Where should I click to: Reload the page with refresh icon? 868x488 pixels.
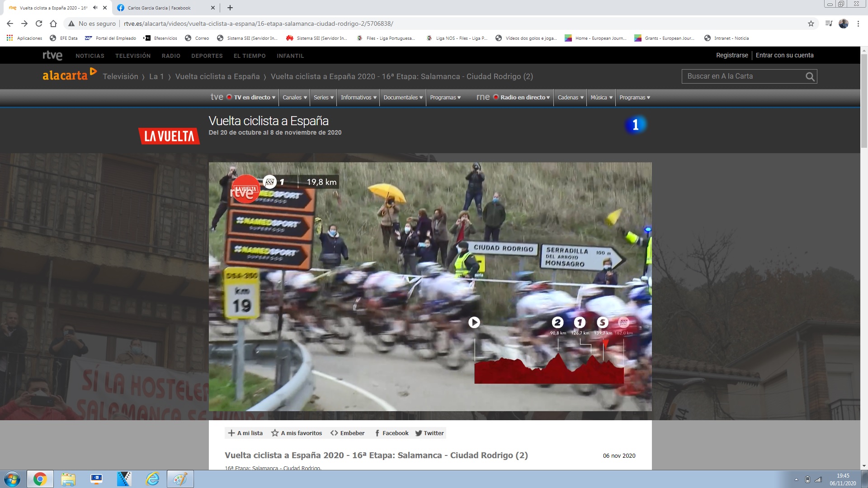[x=39, y=23]
